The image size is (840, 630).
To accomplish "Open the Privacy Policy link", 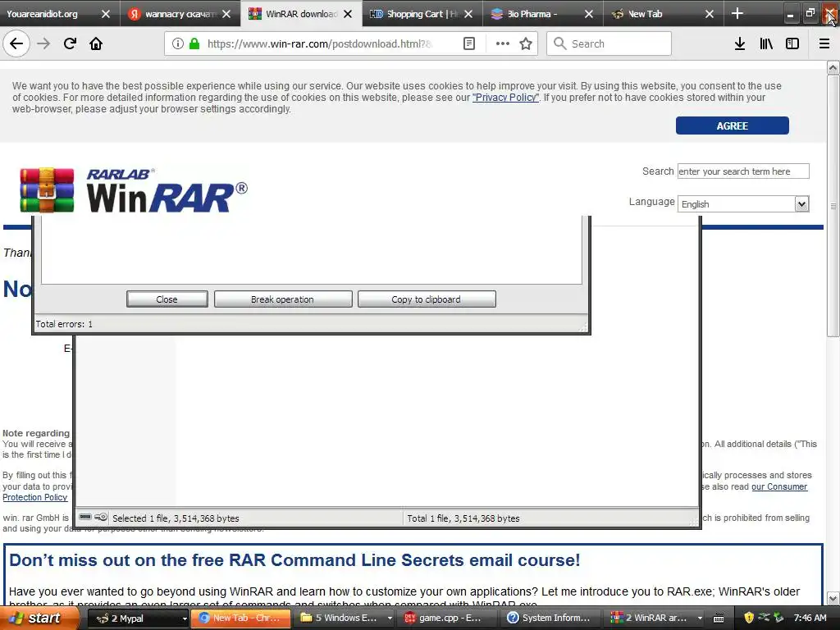I will [x=505, y=98].
